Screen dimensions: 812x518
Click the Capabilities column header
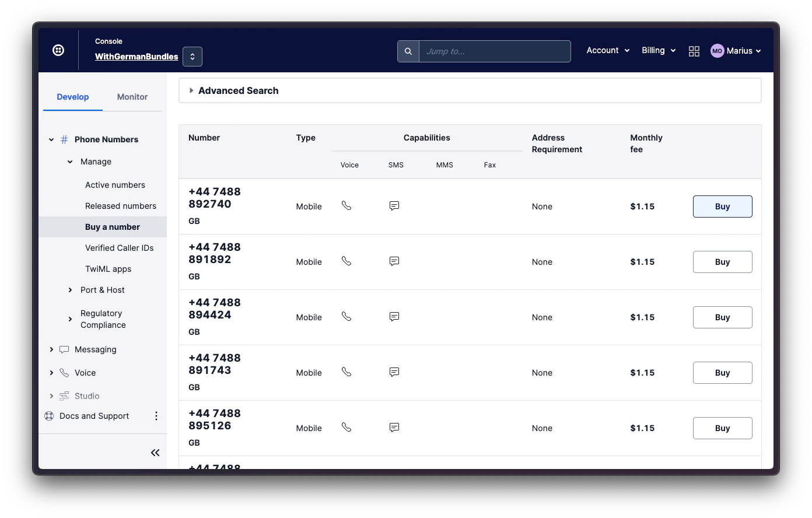pos(427,138)
